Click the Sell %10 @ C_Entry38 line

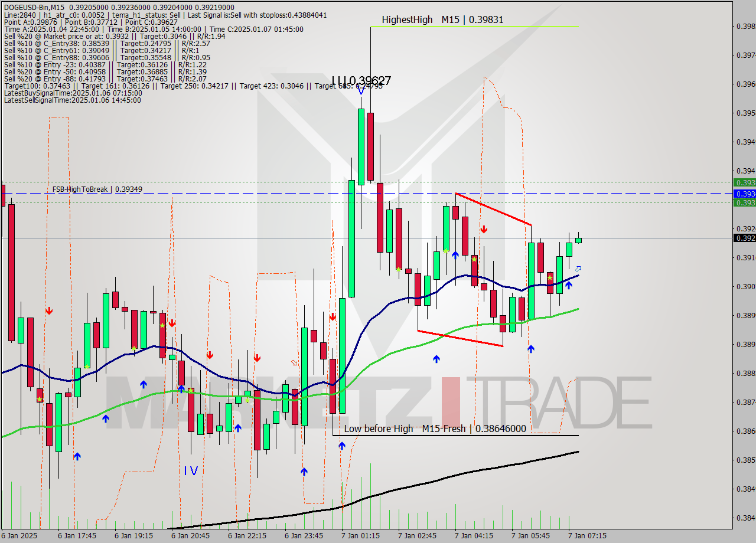click(x=107, y=43)
